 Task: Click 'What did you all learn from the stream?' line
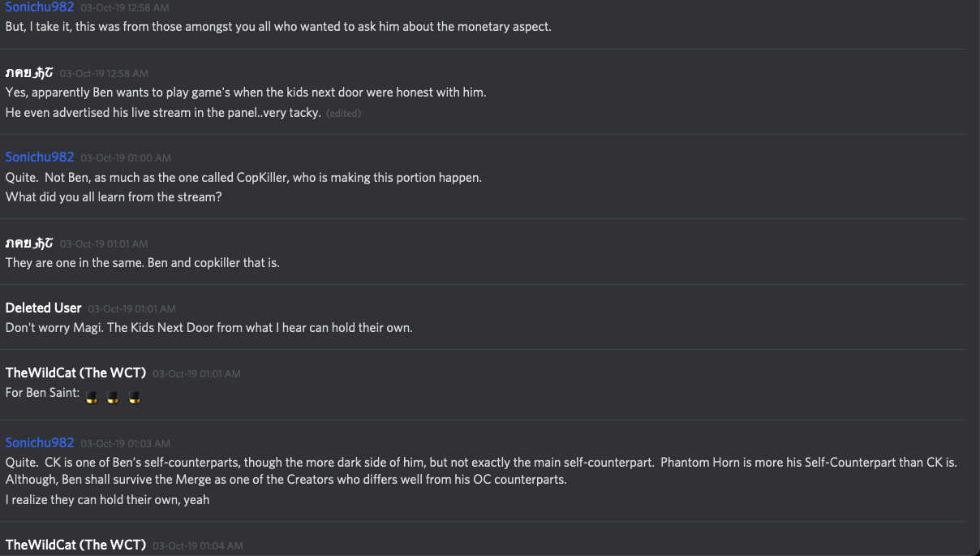click(x=114, y=196)
